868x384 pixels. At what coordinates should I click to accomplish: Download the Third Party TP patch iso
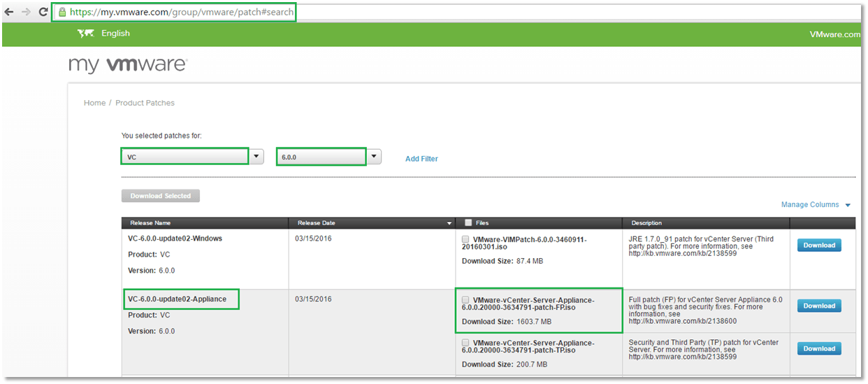click(819, 348)
